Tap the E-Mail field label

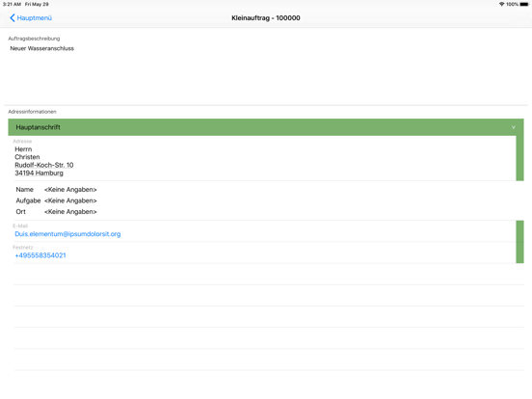20,226
